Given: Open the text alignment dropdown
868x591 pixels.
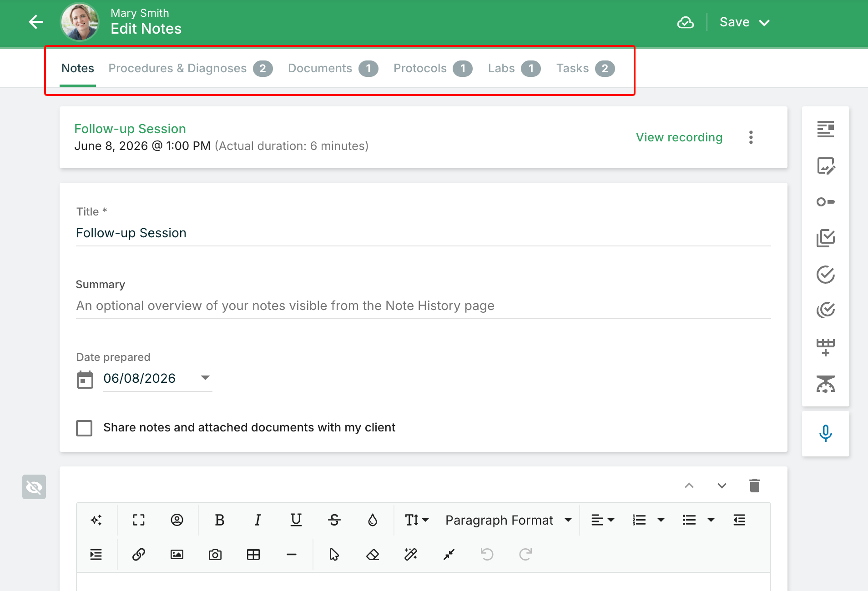Looking at the screenshot, I should (x=602, y=520).
